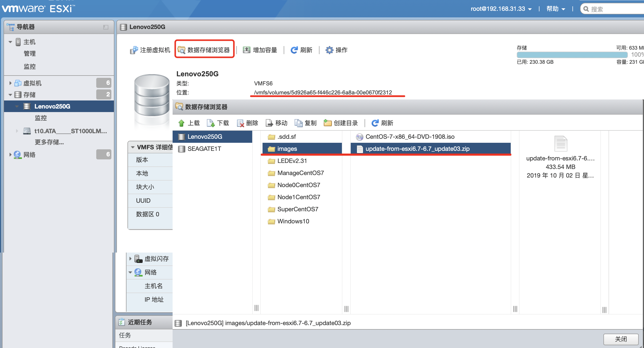Expand the Networking (网络) navigator node
644x348 pixels.
[x=10, y=154]
